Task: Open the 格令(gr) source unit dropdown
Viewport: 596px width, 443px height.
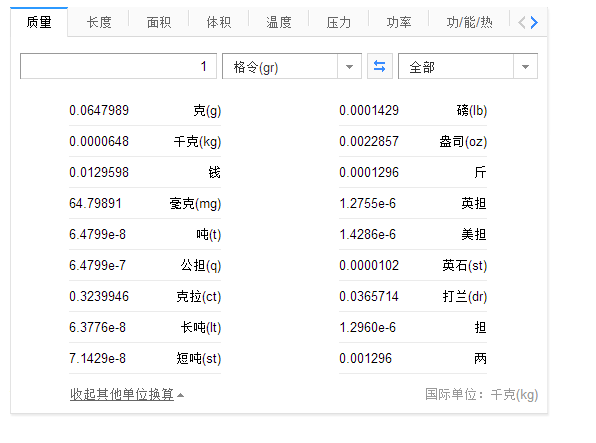Action: pyautogui.click(x=292, y=67)
